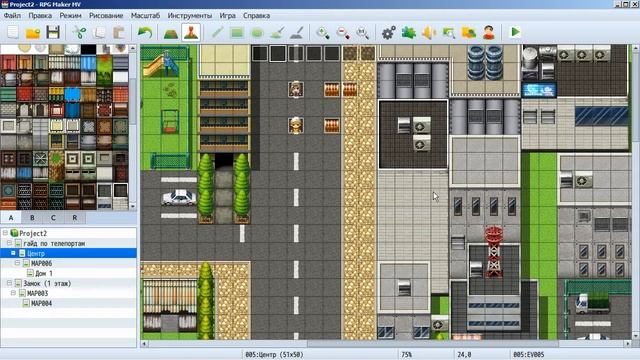
Task: Open the Event Searcher icon
Action: click(x=449, y=32)
